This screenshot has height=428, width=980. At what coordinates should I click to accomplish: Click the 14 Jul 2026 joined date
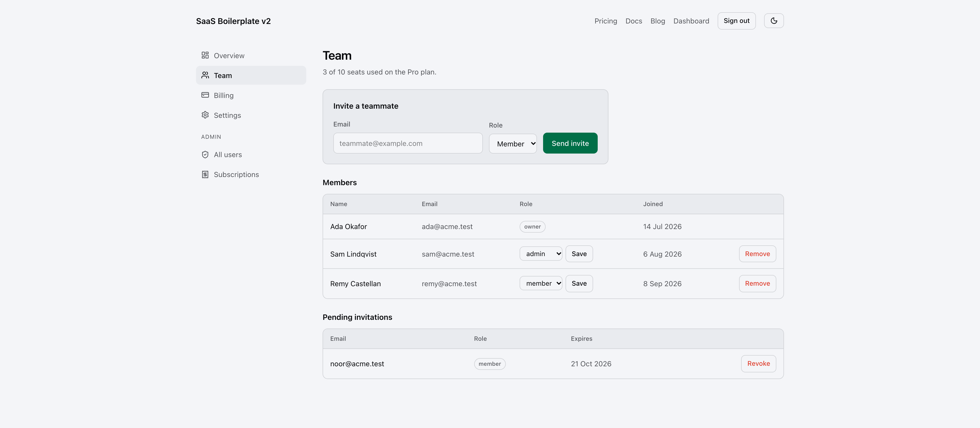662,226
